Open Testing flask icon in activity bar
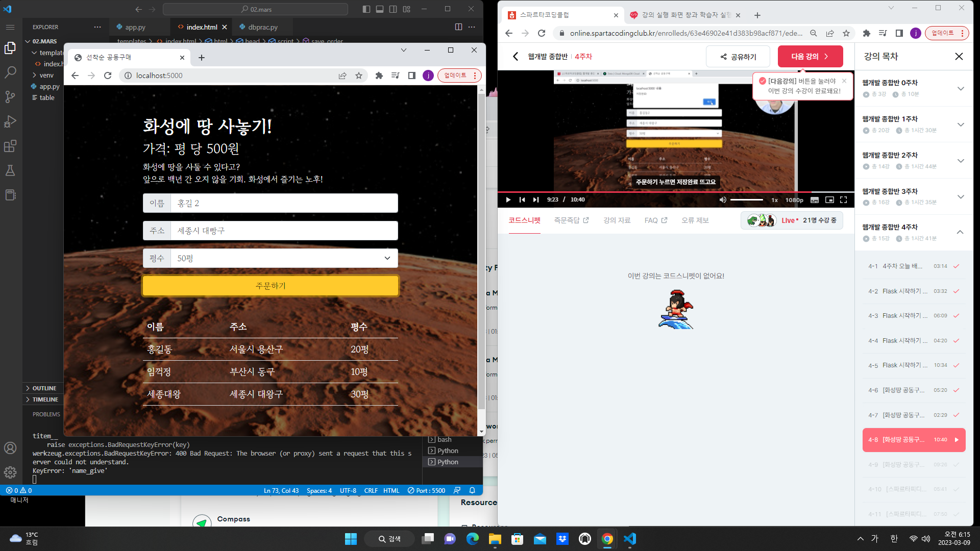 click(10, 170)
